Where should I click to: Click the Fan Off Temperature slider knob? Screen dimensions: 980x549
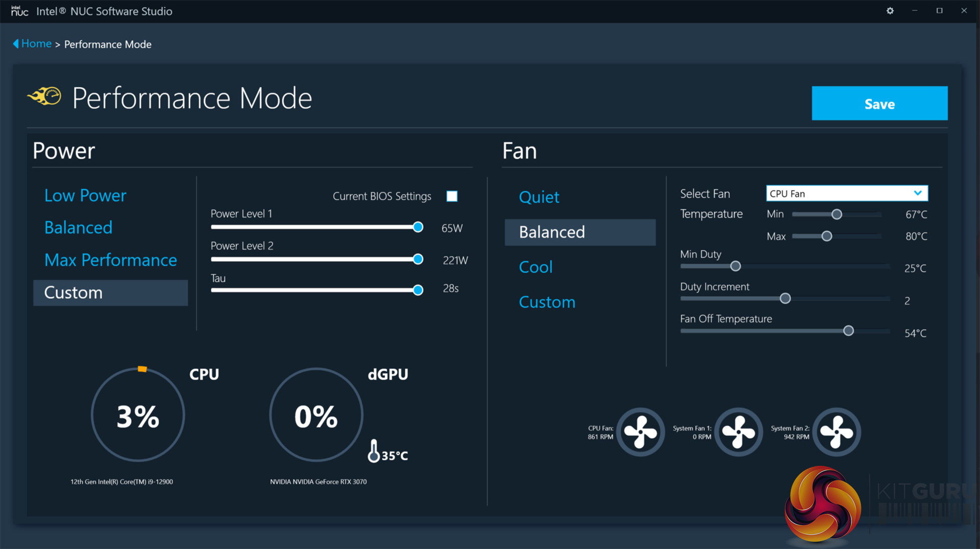(848, 331)
